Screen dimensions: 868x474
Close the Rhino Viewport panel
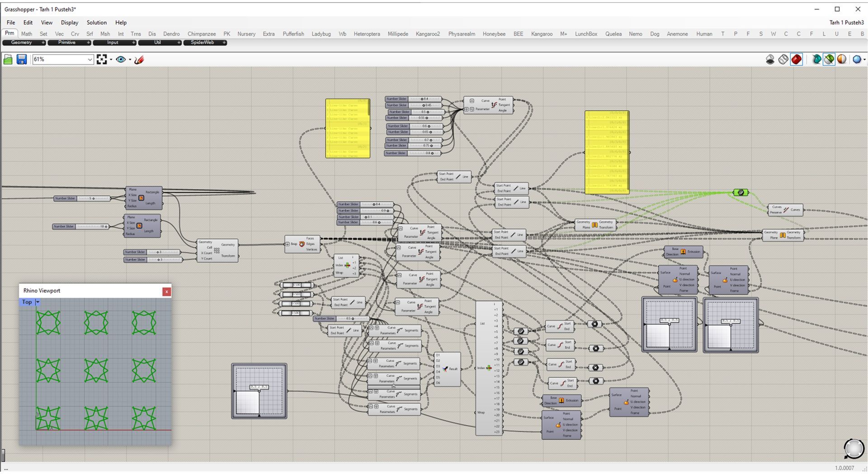click(x=166, y=292)
